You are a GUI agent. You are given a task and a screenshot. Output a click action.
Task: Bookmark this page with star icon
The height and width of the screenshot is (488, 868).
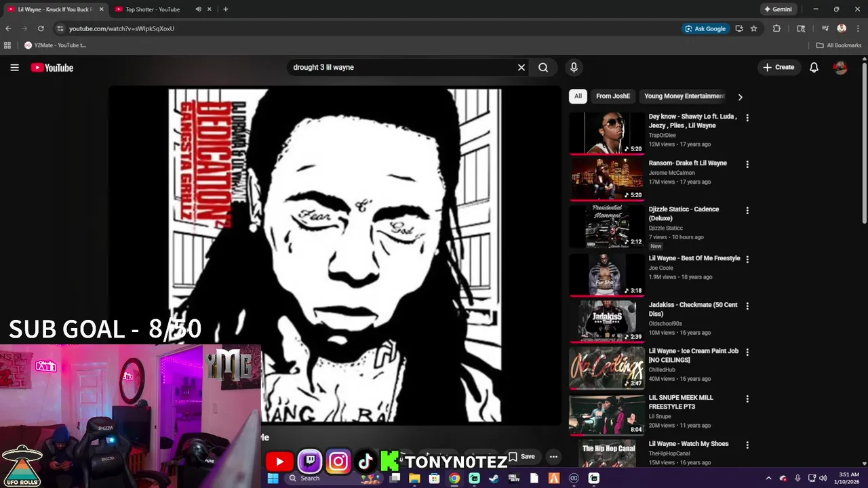pos(753,28)
